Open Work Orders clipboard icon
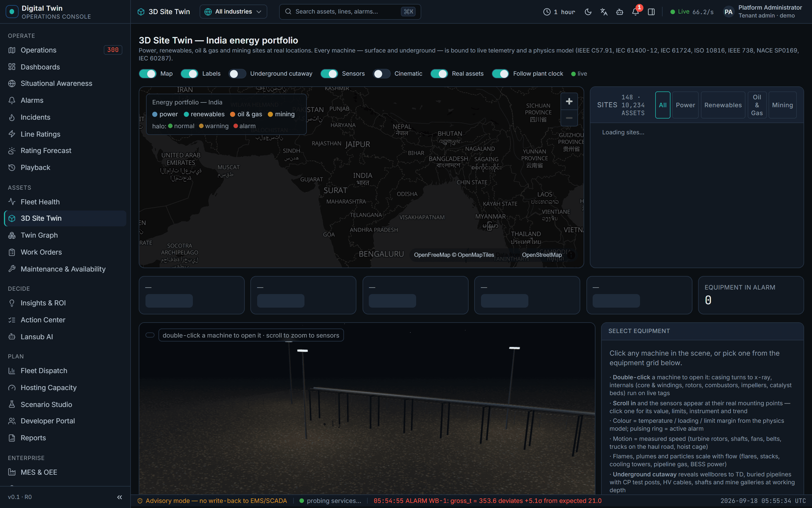The height and width of the screenshot is (508, 812). [x=12, y=252]
